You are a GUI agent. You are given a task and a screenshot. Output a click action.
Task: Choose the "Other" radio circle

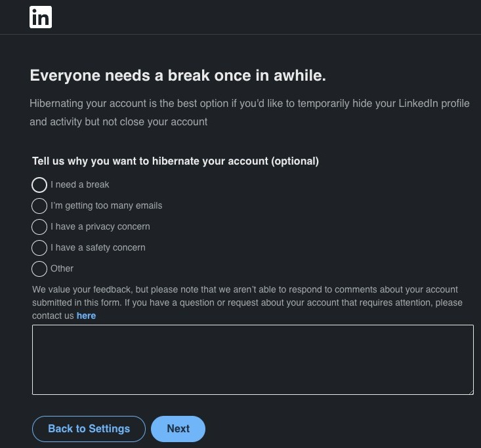(39, 269)
